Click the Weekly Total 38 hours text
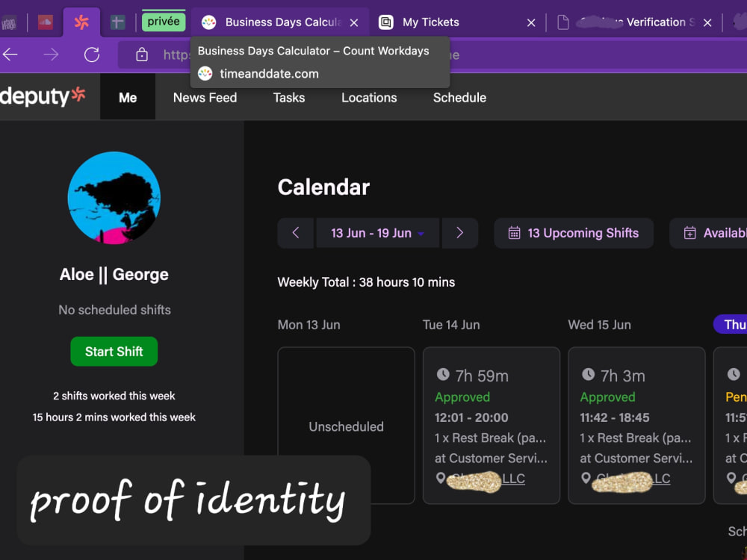This screenshot has width=747, height=560. click(x=366, y=282)
